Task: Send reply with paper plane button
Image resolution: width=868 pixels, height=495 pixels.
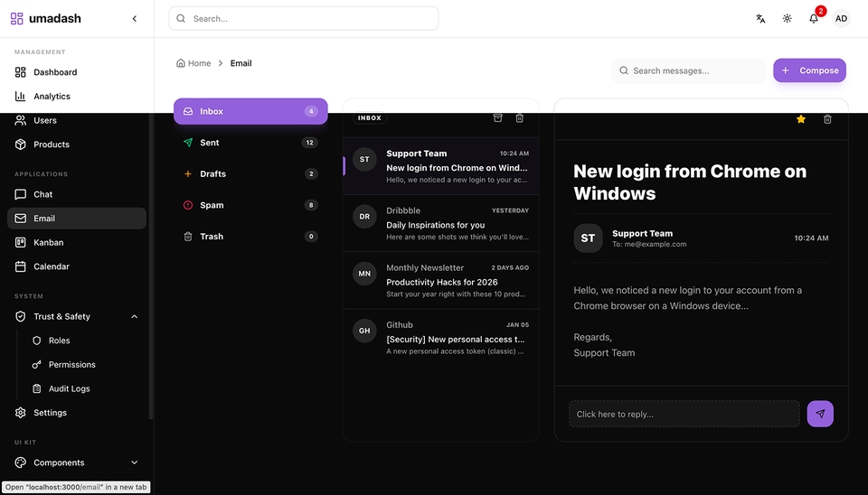Action: click(x=820, y=414)
